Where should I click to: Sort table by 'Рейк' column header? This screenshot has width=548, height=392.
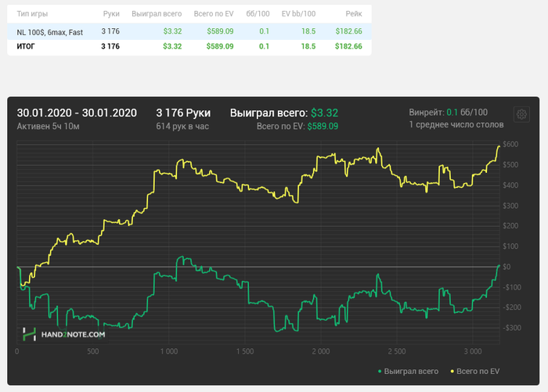(x=354, y=14)
